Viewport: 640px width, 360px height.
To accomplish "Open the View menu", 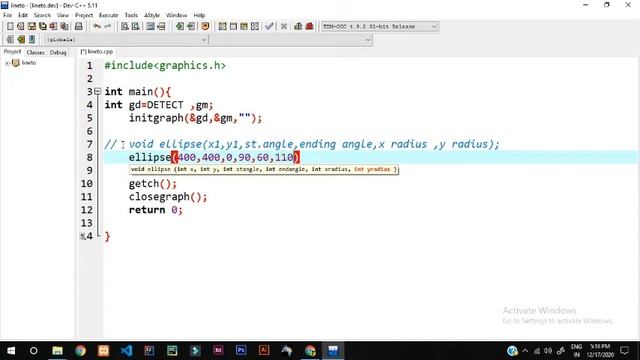I will click(x=62, y=15).
